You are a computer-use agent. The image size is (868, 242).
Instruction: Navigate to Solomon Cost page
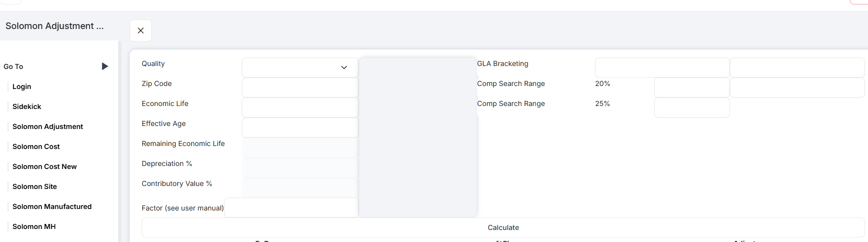coord(36,146)
